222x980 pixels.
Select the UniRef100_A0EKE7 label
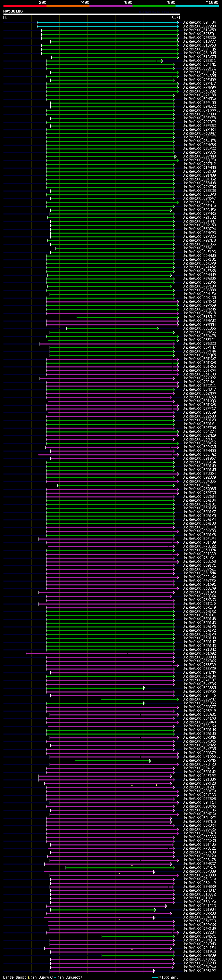[x=199, y=137]
